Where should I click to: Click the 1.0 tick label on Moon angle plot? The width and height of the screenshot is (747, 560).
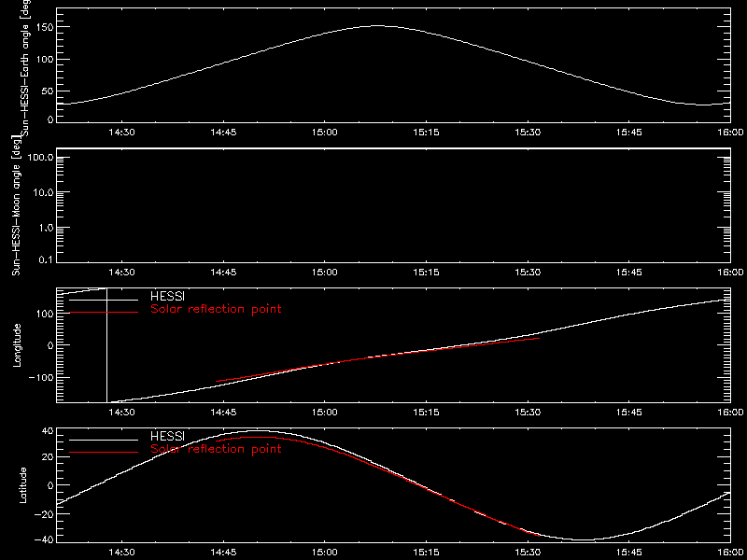(46, 228)
